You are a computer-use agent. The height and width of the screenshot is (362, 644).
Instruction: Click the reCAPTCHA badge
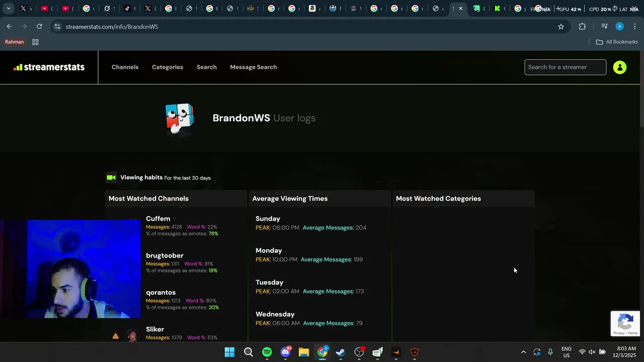click(625, 323)
